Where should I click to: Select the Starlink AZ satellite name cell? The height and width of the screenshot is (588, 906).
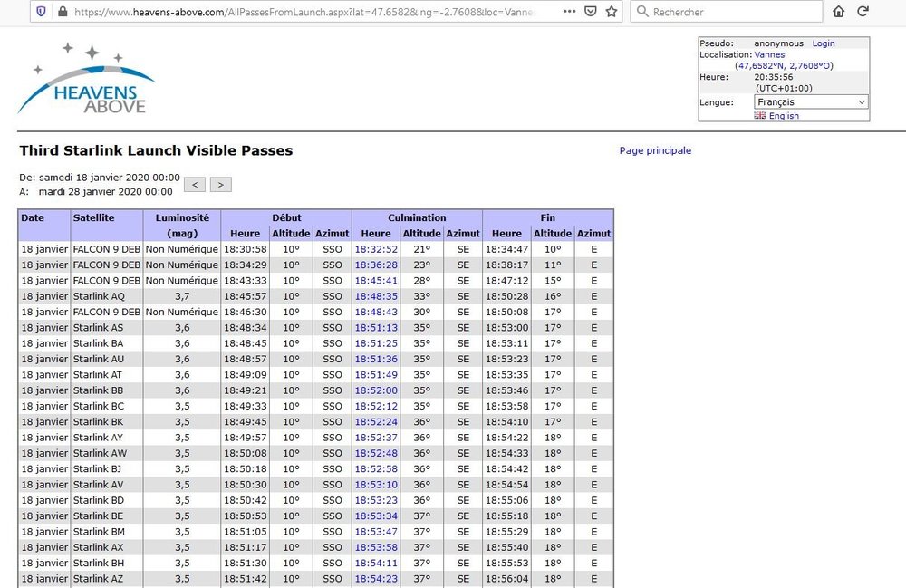(106, 578)
